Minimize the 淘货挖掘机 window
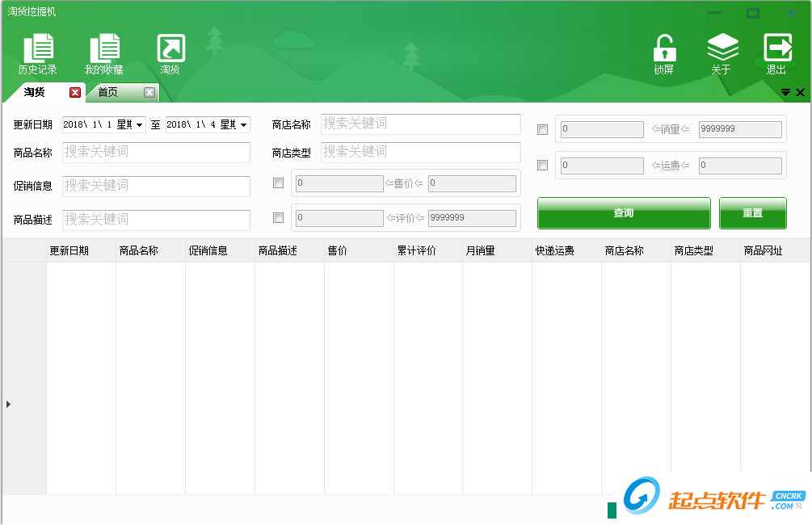The width and height of the screenshot is (812, 525). click(x=714, y=12)
